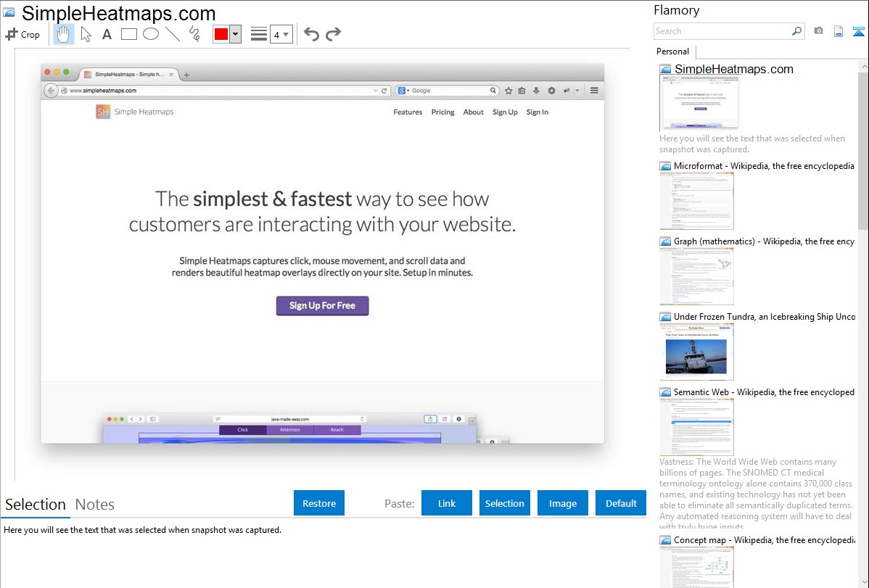This screenshot has height=588, width=869.
Task: Click About link in captured page
Action: coord(473,112)
